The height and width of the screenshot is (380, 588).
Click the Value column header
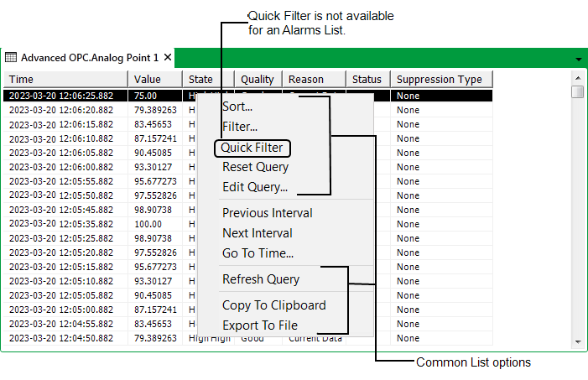click(x=155, y=80)
